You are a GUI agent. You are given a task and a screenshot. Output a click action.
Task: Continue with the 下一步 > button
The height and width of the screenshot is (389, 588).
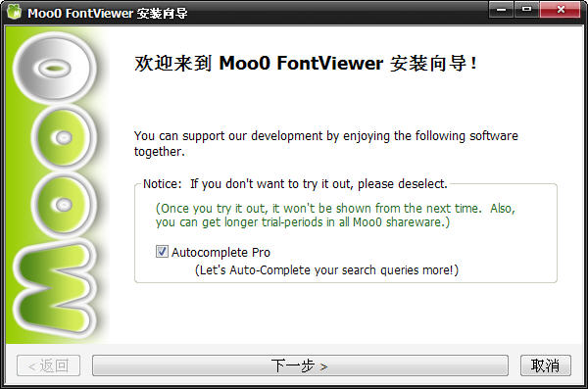pos(300,365)
